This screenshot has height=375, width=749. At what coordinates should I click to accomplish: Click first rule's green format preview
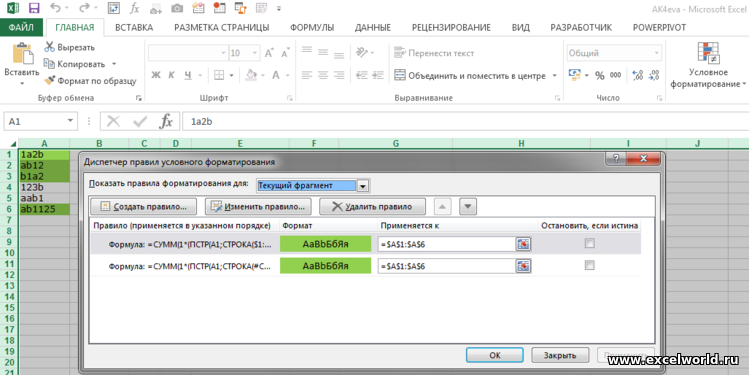click(325, 244)
